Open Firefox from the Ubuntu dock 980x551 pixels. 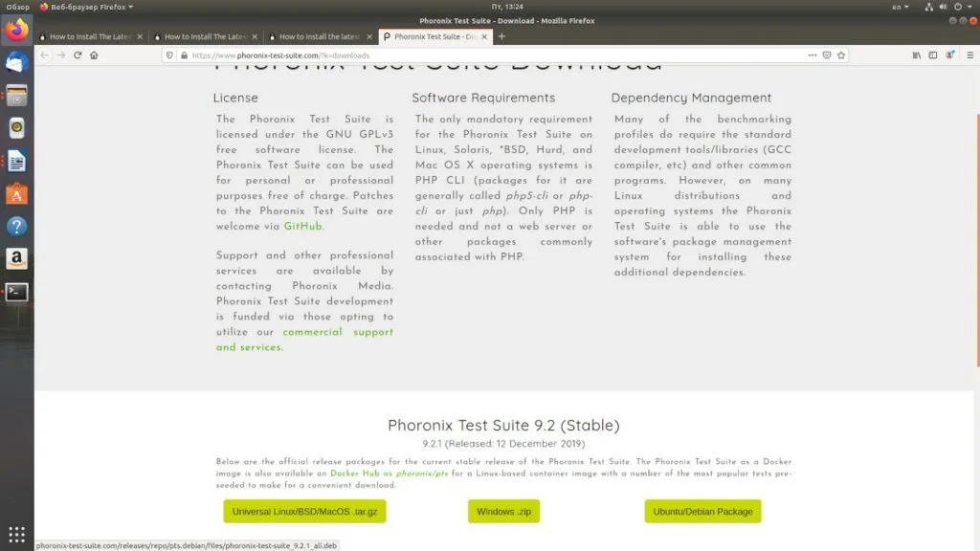[17, 30]
